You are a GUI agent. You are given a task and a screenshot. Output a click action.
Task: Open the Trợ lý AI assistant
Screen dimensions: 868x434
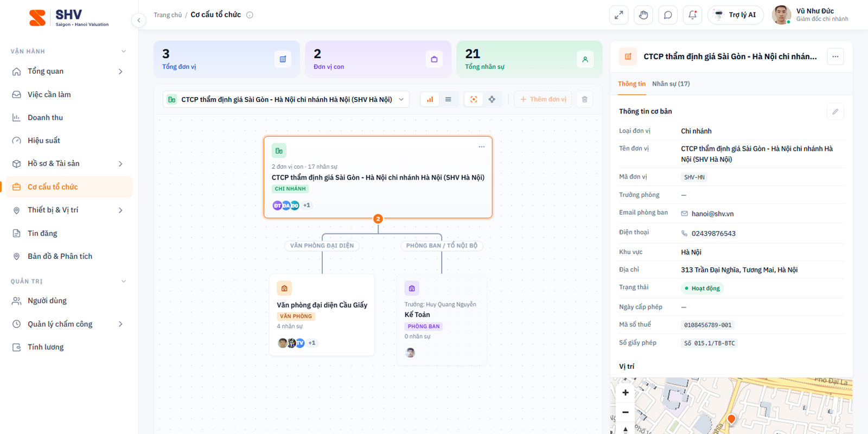pos(736,15)
